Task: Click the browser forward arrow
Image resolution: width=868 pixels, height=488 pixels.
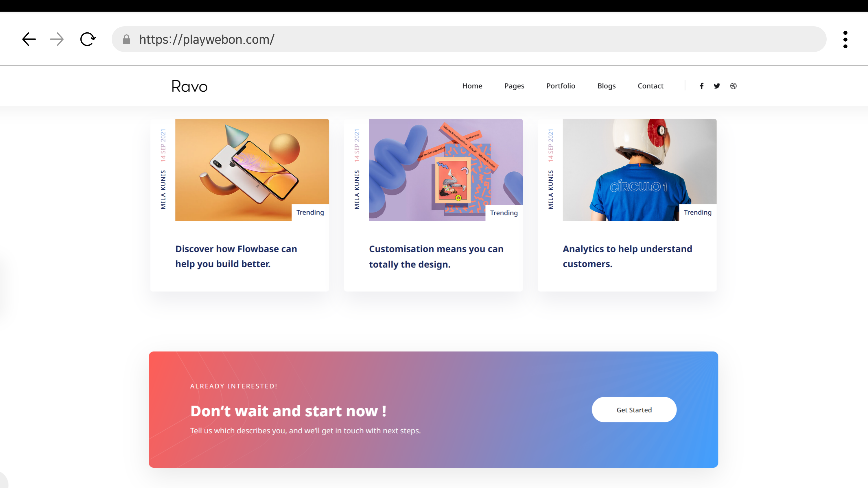Action: 57,39
